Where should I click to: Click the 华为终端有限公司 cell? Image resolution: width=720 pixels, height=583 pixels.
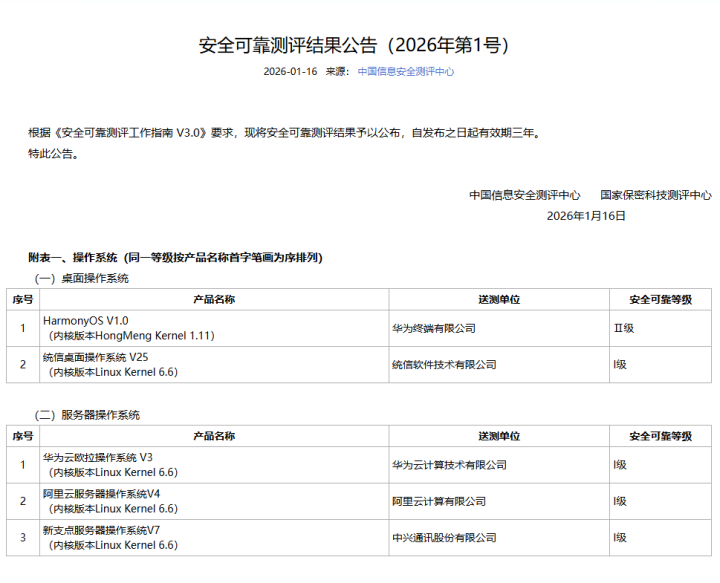(499, 328)
